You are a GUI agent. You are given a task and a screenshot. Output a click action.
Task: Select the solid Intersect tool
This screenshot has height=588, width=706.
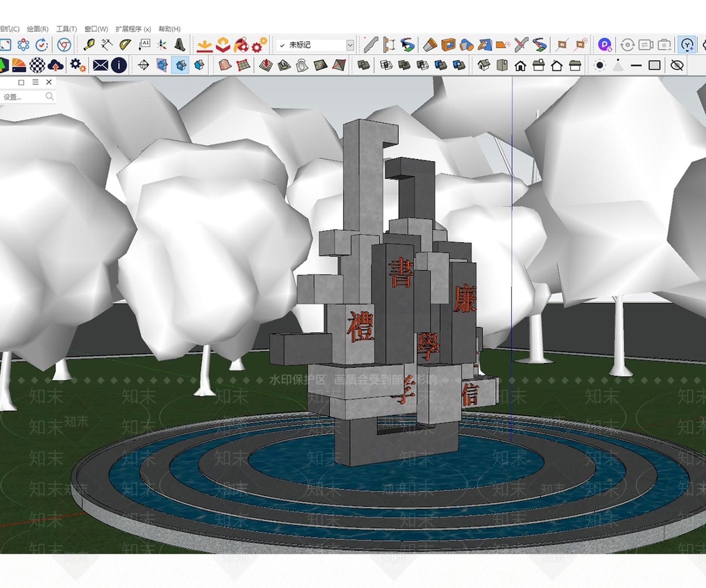(386, 65)
